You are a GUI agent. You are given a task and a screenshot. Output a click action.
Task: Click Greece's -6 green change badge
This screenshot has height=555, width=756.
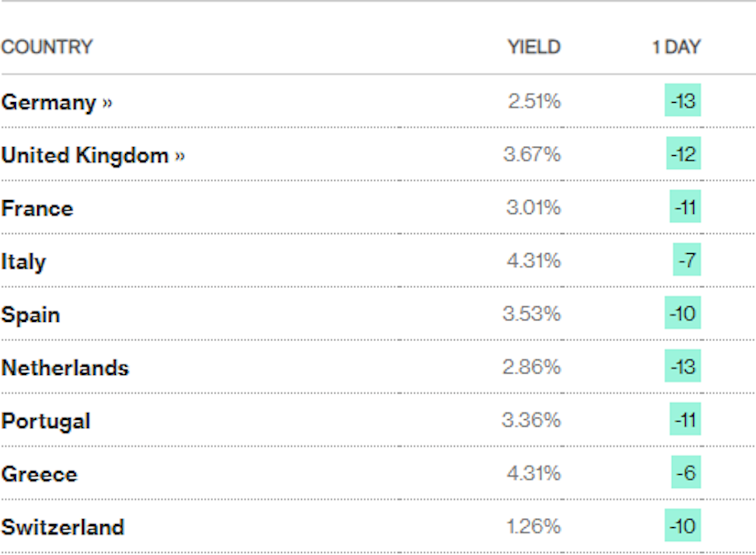click(x=686, y=472)
